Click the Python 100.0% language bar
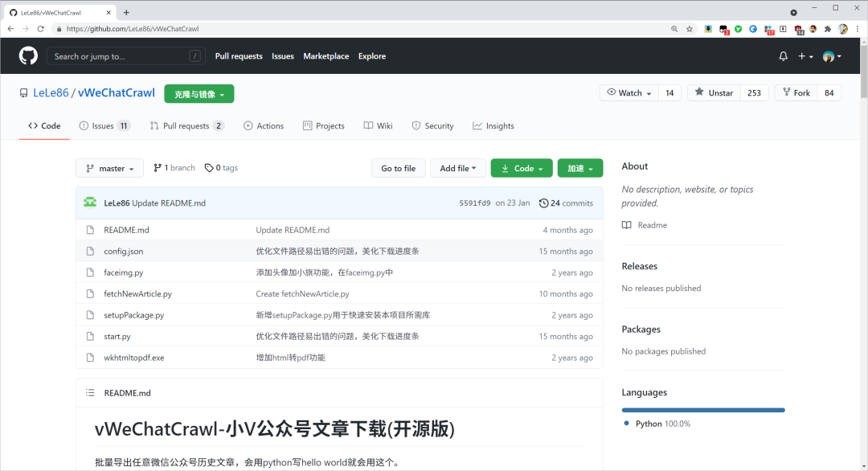 tap(703, 410)
